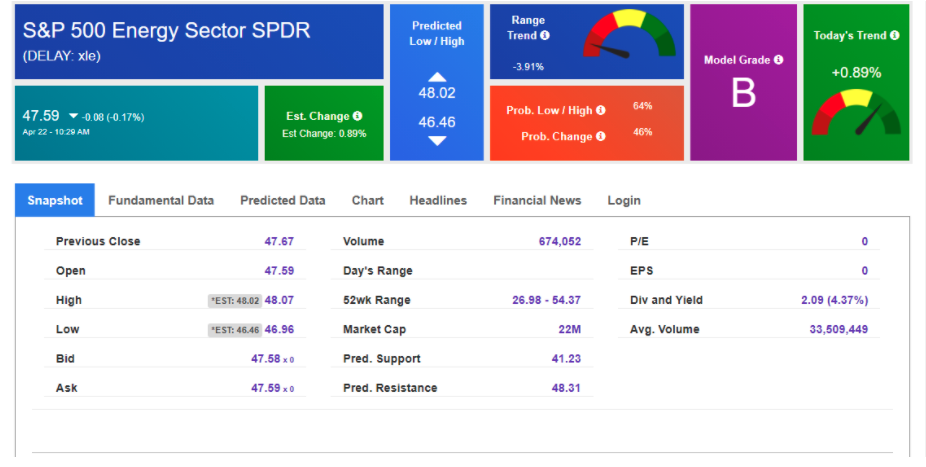Click the 52wk Range value 26.98 - 54.37
The width and height of the screenshot is (926, 467).
[x=546, y=301]
